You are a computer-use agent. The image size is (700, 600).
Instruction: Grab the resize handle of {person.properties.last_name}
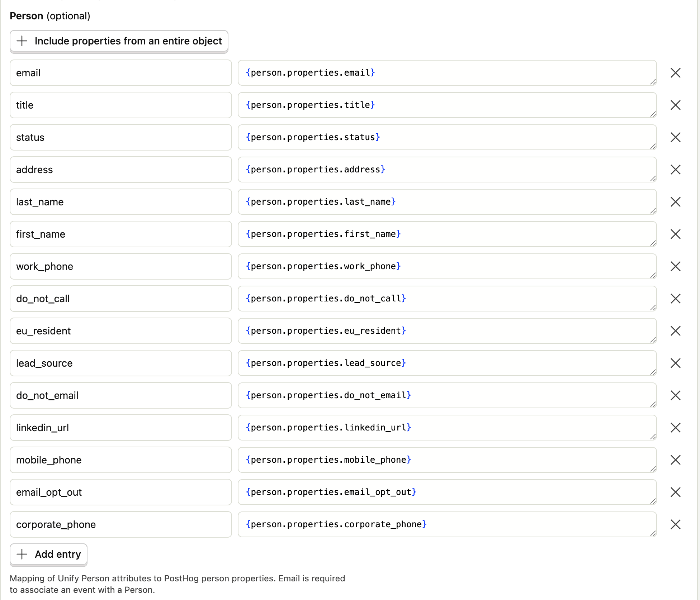[x=653, y=211]
